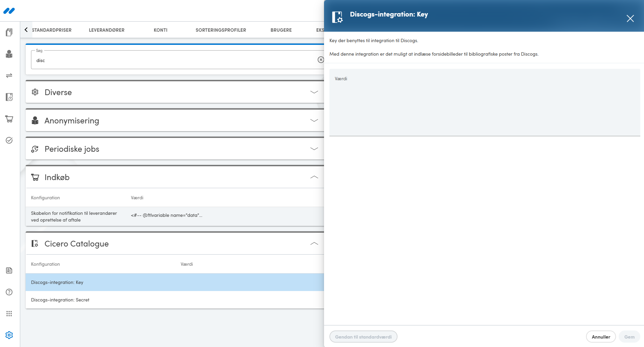This screenshot has width=644, height=347.
Task: Select the Discogs-integration: Secret row
Action: click(x=175, y=300)
